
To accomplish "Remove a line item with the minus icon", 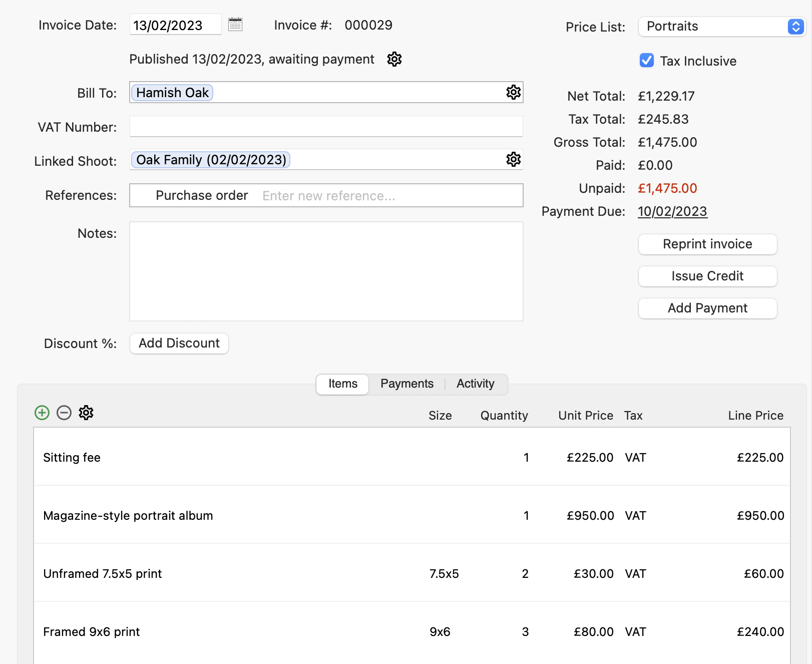I will [x=64, y=413].
